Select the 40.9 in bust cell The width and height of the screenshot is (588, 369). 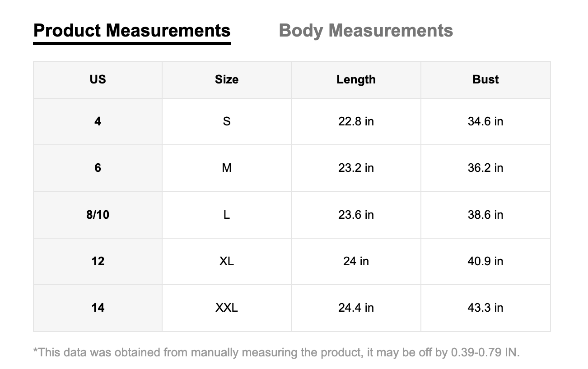[485, 261]
